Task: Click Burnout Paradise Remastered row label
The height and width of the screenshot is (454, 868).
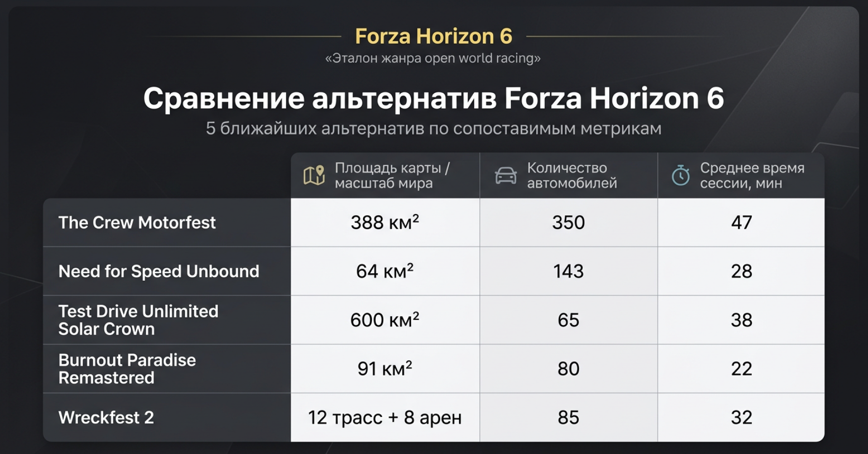Action: (127, 369)
